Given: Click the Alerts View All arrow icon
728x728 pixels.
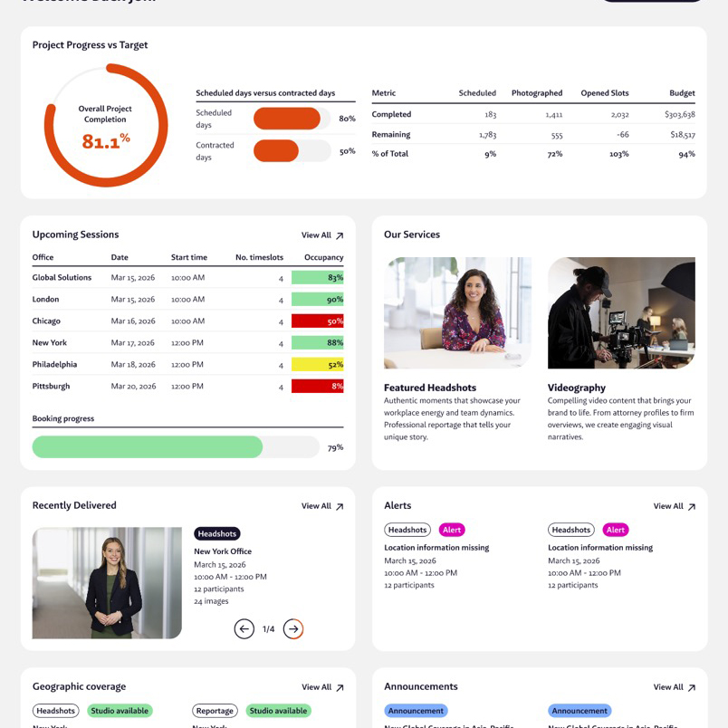Looking at the screenshot, I should [x=692, y=507].
